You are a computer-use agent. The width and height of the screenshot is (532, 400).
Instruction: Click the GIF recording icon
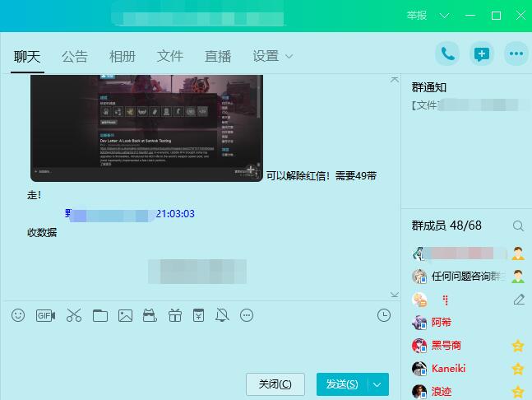coord(45,316)
